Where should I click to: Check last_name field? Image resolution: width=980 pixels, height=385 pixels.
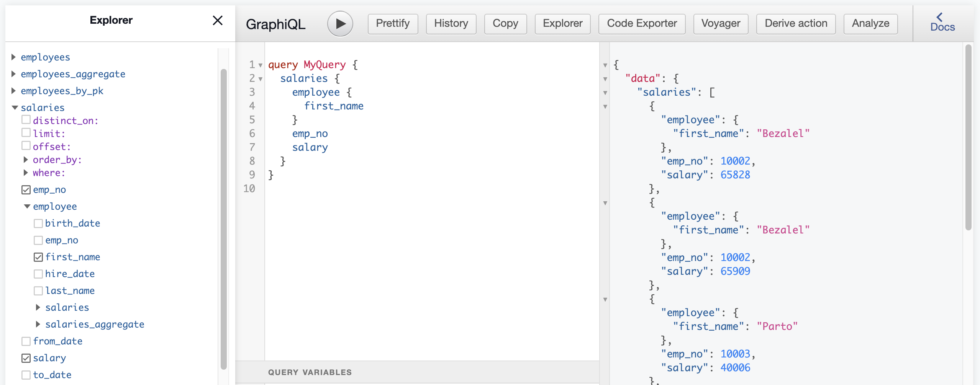[38, 291]
